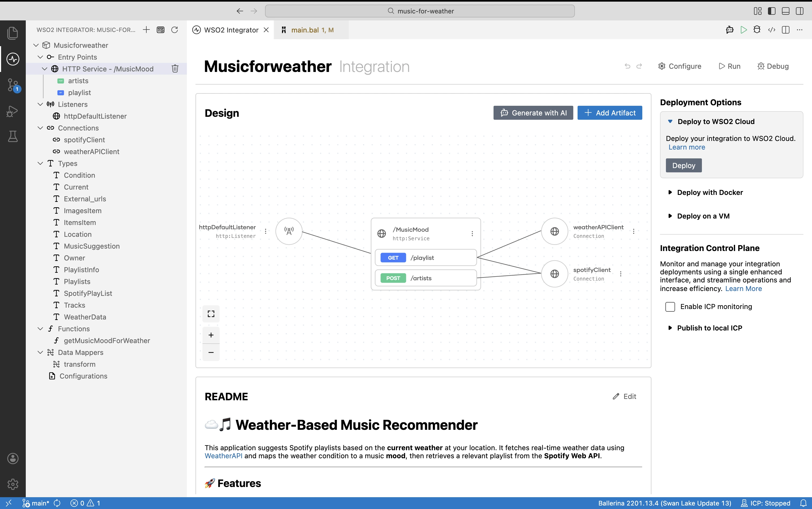Collapse the Functions section
Viewport: 812px width, 509px height.
pyautogui.click(x=40, y=329)
